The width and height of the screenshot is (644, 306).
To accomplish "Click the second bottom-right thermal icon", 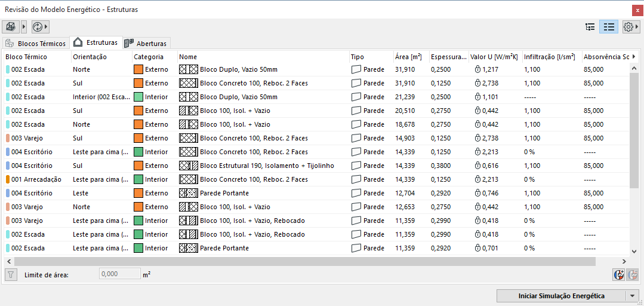I will (632, 275).
